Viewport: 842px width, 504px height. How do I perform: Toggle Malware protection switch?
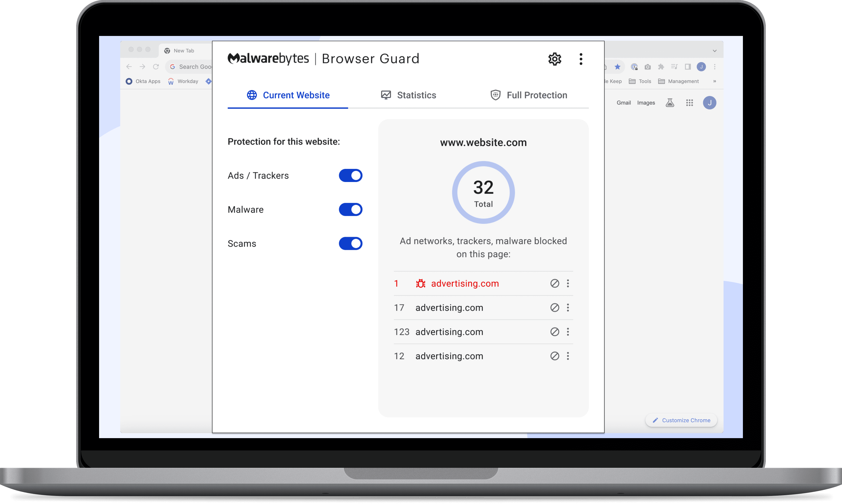[350, 210]
